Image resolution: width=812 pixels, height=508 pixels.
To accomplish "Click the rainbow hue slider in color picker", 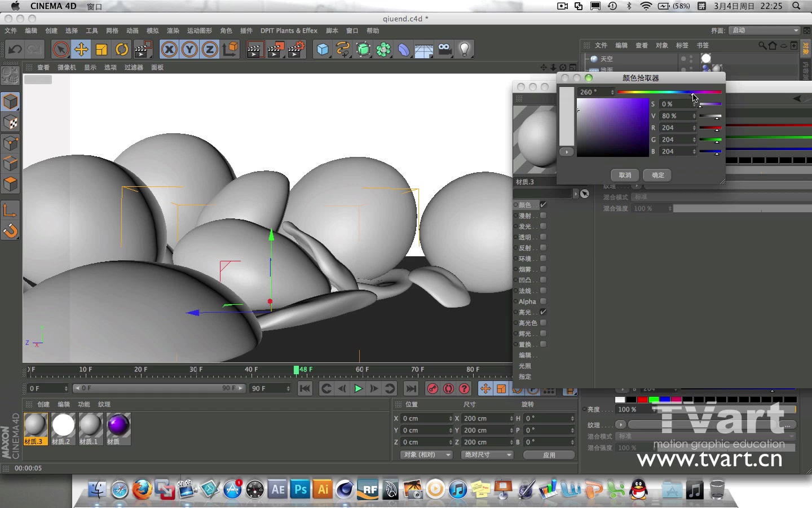I will coord(669,92).
